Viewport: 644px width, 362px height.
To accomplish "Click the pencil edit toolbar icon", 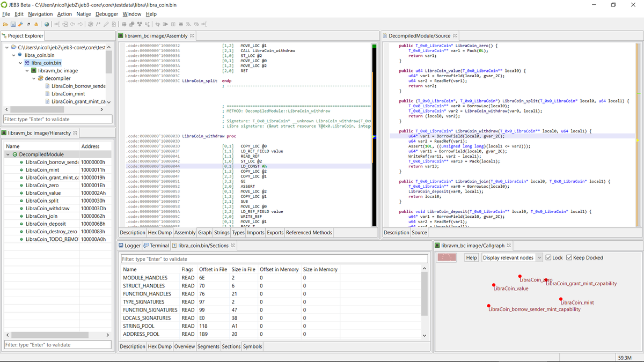I will tap(106, 24).
